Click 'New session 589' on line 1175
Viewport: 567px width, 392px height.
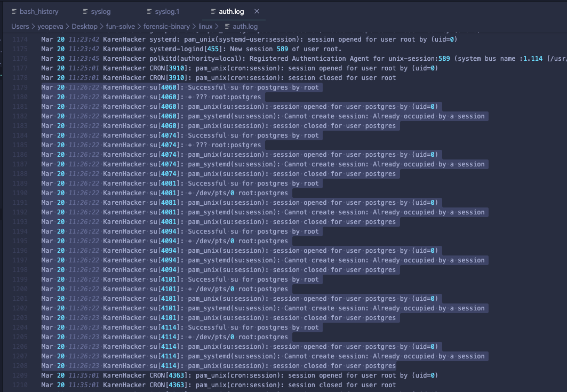(x=259, y=49)
